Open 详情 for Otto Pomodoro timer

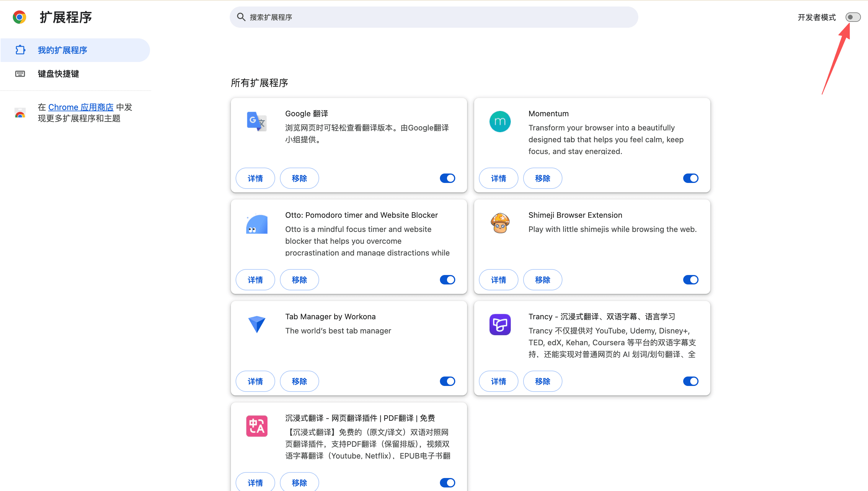255,279
